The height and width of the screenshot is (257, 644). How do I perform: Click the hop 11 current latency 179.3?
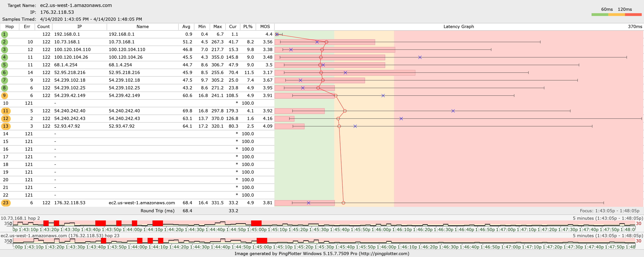tap(232, 111)
